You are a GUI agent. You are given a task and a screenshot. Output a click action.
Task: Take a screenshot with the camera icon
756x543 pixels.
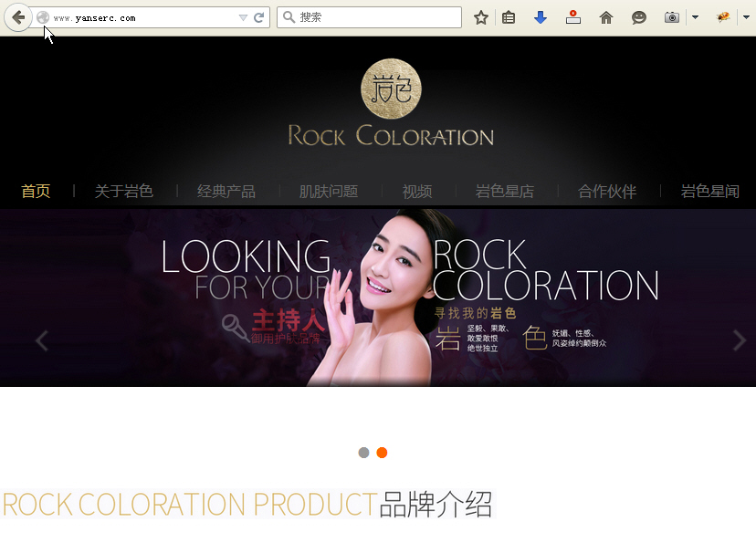pyautogui.click(x=672, y=18)
